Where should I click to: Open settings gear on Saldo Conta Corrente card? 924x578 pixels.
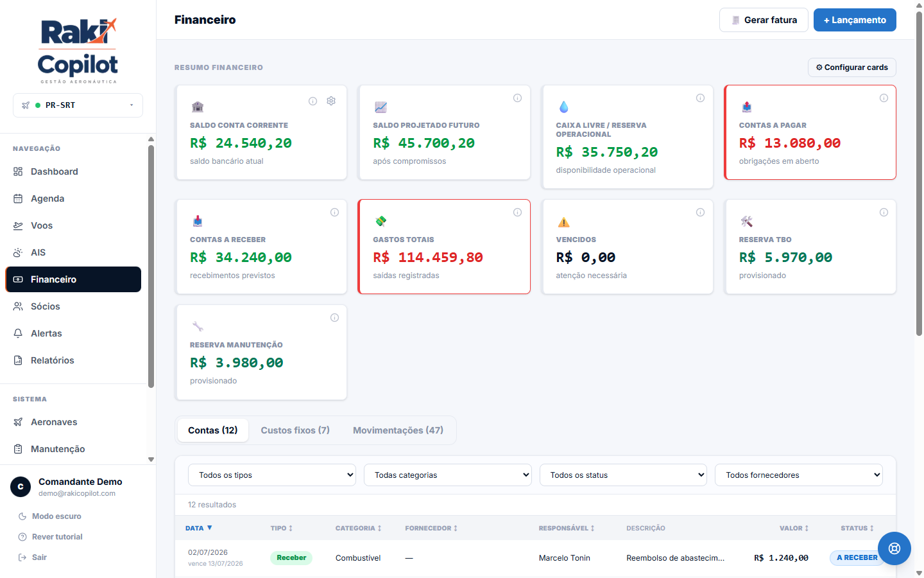pos(331,101)
